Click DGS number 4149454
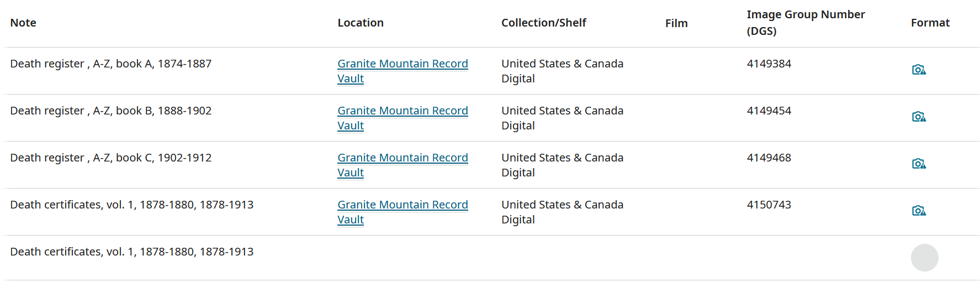Image resolution: width=980 pixels, height=292 pixels. tap(769, 111)
